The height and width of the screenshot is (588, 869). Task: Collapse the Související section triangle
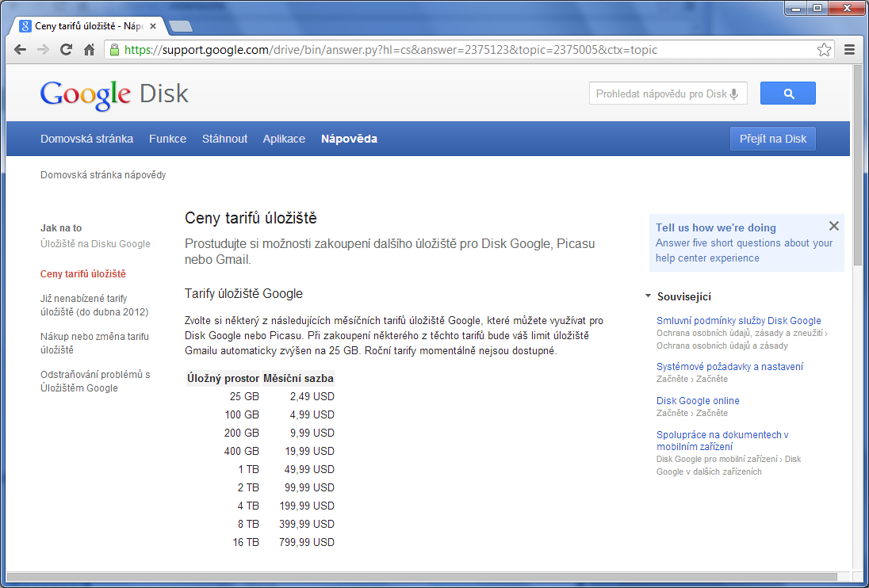click(x=648, y=296)
